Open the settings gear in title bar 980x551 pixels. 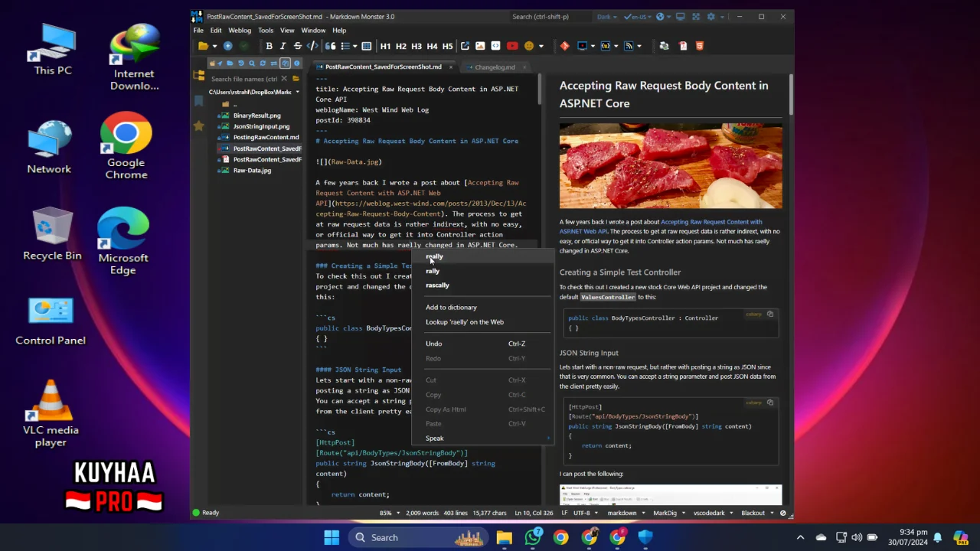[x=711, y=17]
